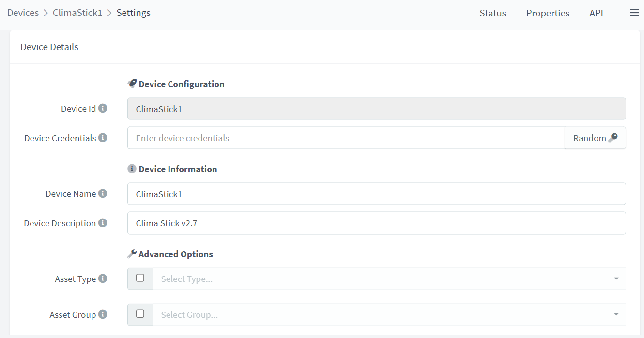644x338 pixels.
Task: Go to the API tab
Action: (596, 13)
